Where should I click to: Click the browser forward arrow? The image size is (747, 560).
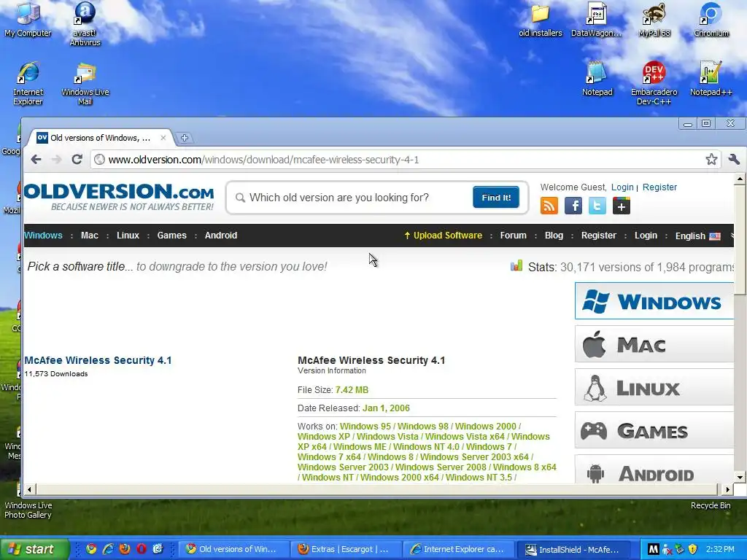pos(57,160)
